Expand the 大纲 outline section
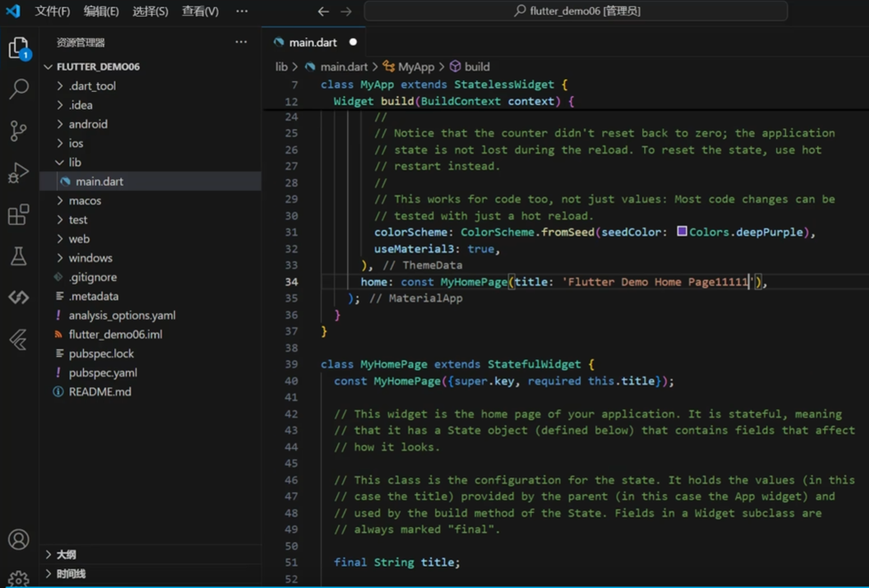The height and width of the screenshot is (588, 869). [66, 554]
